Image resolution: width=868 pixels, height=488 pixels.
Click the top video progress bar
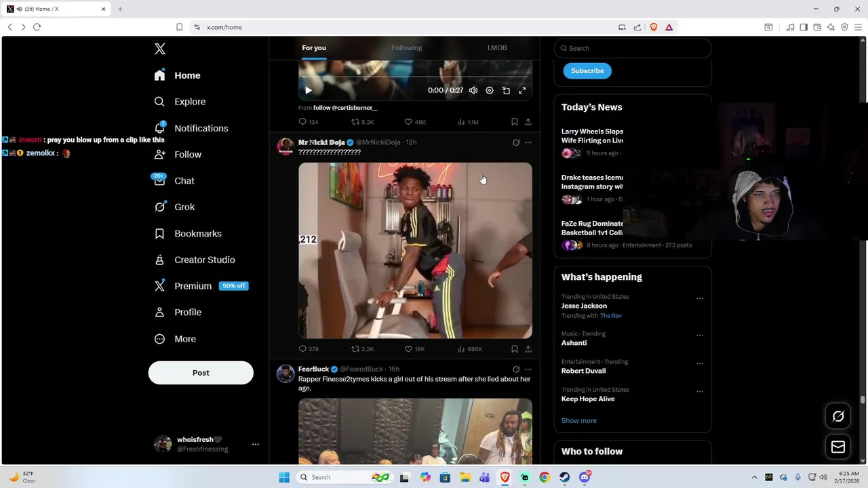pos(415,77)
